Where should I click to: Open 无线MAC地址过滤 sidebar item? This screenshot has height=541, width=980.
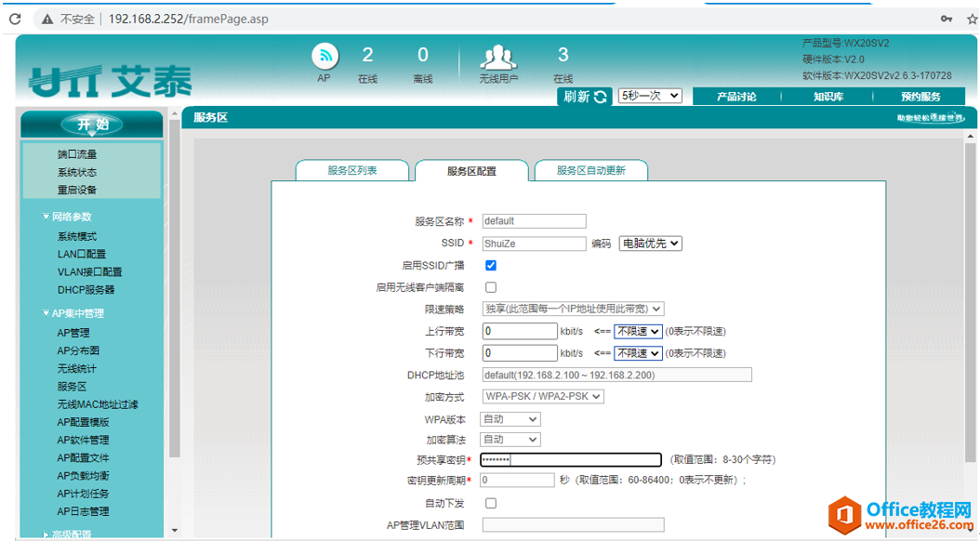click(x=98, y=404)
